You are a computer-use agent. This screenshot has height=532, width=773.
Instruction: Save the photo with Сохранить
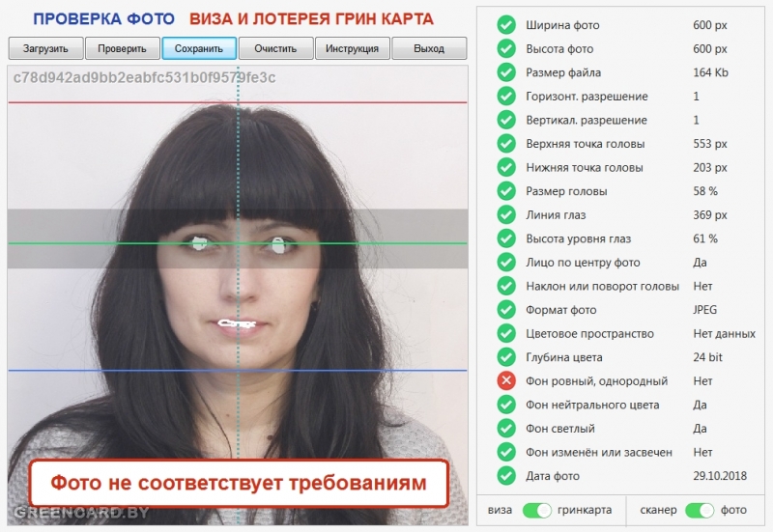tap(199, 48)
